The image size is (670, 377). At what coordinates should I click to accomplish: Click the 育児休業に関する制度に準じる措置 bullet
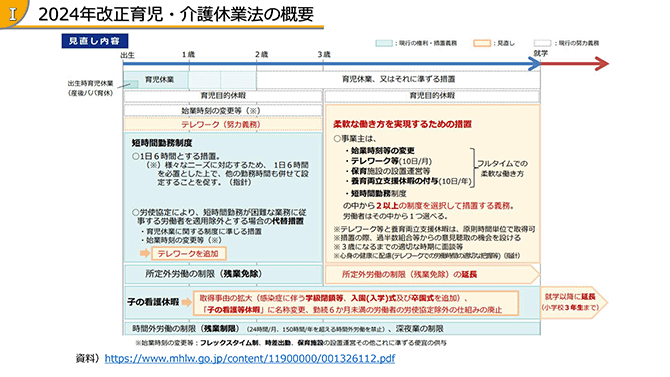coord(201,231)
